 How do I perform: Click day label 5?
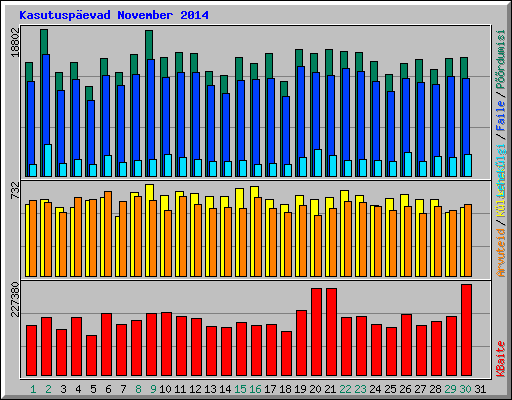point(93,389)
